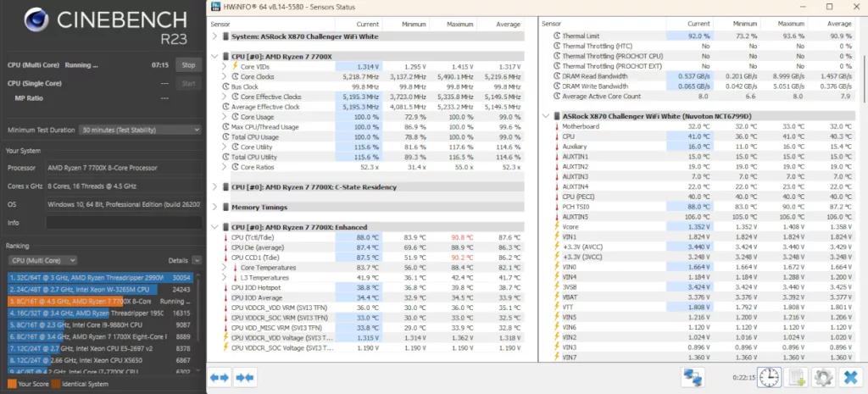Expand the Core Usage row
The image size is (868, 394).
224,117
